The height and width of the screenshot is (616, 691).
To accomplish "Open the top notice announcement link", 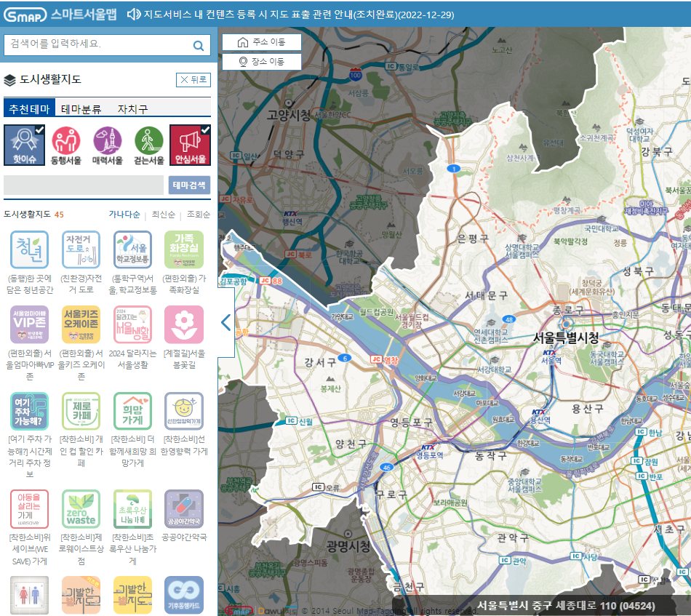I will 299,15.
